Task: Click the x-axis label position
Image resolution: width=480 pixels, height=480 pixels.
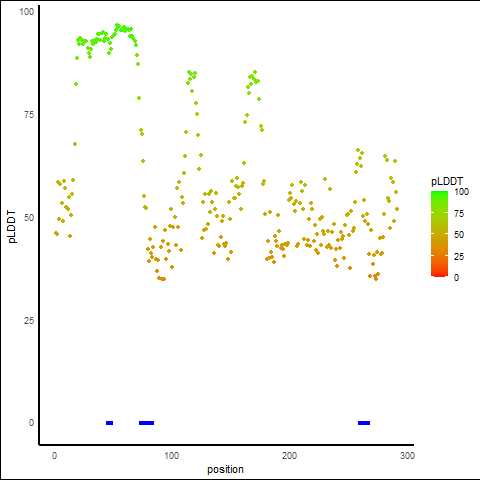Action: tap(225, 470)
